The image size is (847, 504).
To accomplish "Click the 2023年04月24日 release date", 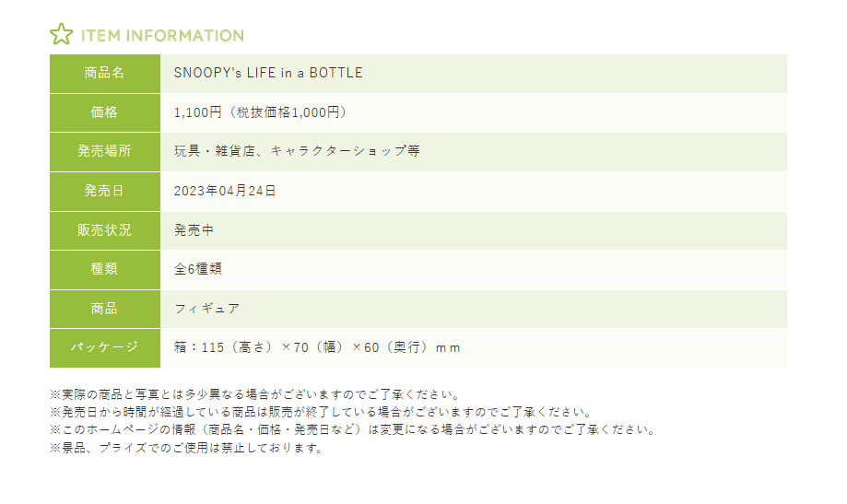I will [225, 191].
